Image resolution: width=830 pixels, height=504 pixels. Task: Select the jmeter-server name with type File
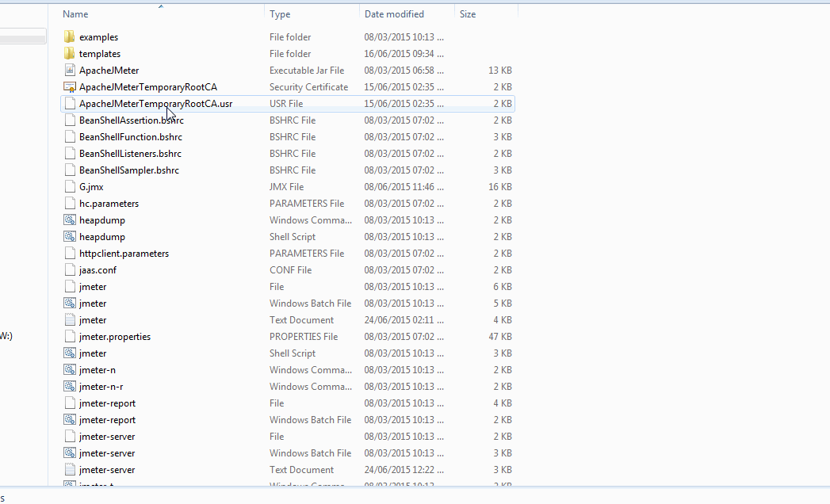click(x=107, y=436)
